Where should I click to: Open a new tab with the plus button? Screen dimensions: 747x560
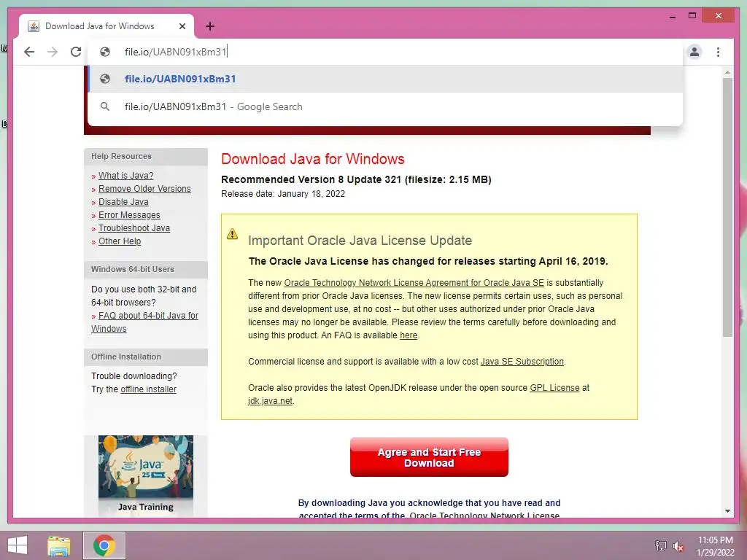[210, 26]
